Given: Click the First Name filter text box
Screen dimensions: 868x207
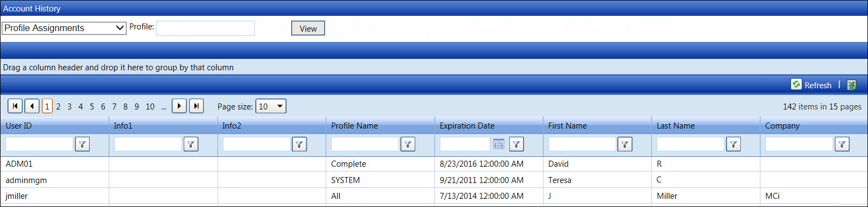Looking at the screenshot, I should coord(582,144).
